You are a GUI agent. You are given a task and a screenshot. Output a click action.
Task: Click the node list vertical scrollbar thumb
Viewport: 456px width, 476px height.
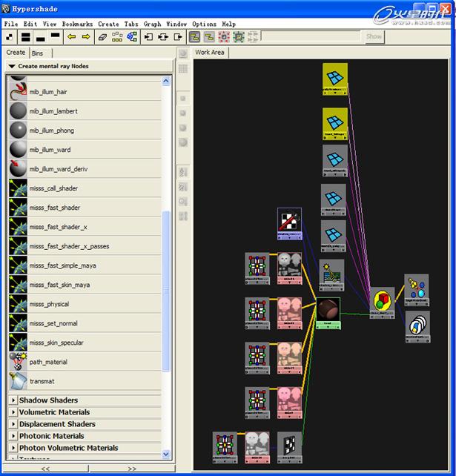pyautogui.click(x=166, y=291)
